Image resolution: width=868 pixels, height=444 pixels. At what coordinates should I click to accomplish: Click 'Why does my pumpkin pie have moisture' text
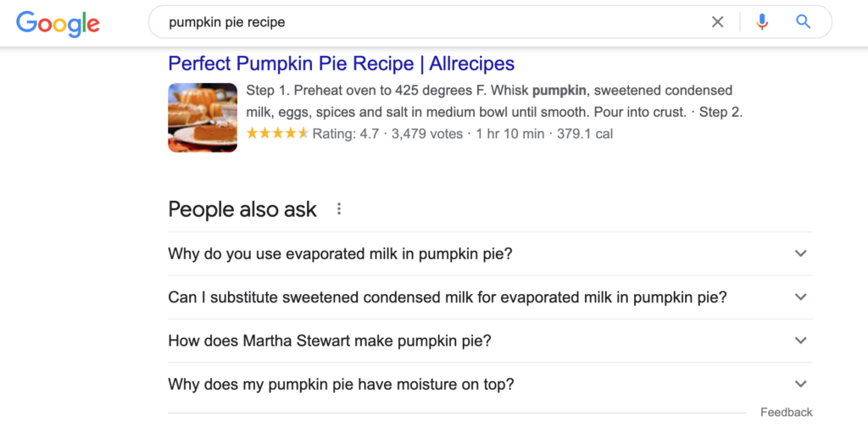coord(341,384)
